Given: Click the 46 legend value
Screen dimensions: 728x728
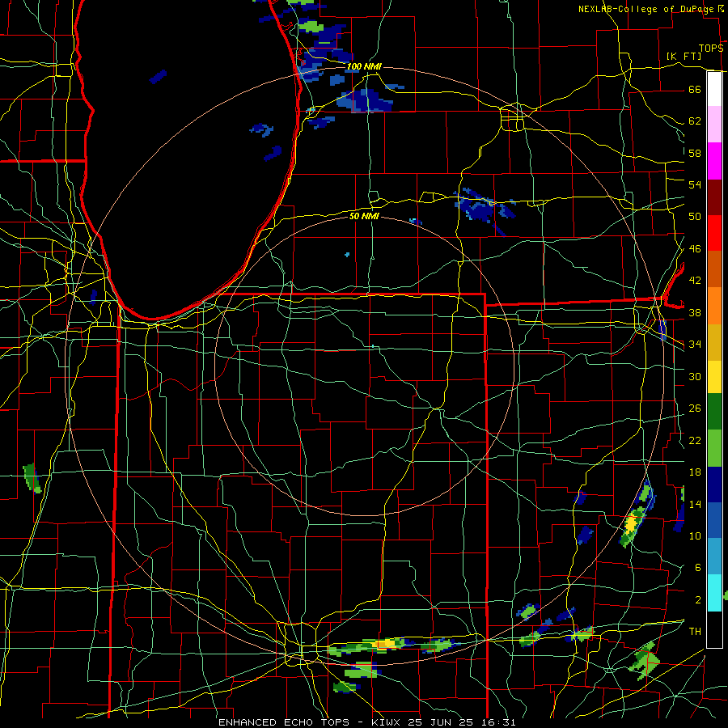Looking at the screenshot, I should pyautogui.click(x=695, y=249).
